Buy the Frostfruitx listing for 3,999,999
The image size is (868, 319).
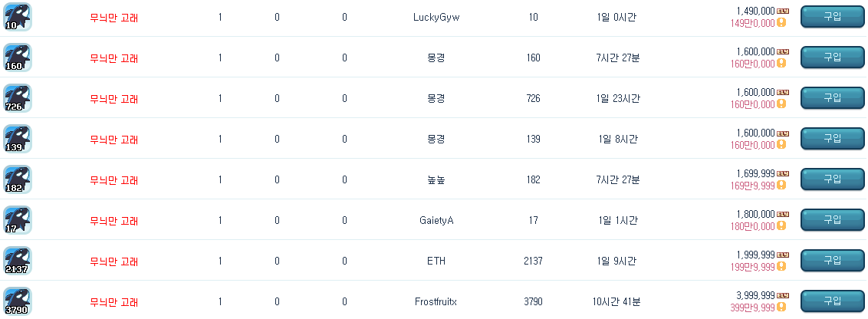pyautogui.click(x=832, y=301)
